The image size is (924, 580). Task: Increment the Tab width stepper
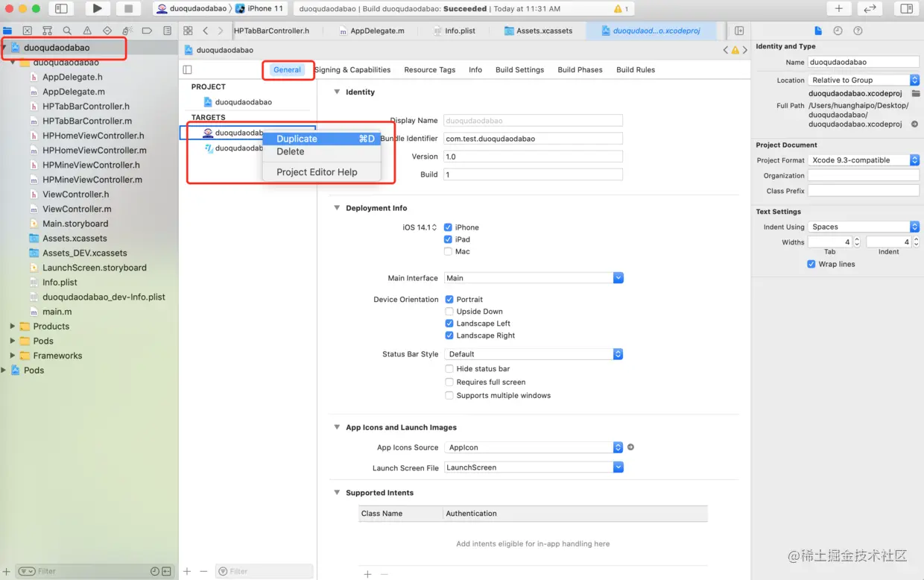point(857,239)
